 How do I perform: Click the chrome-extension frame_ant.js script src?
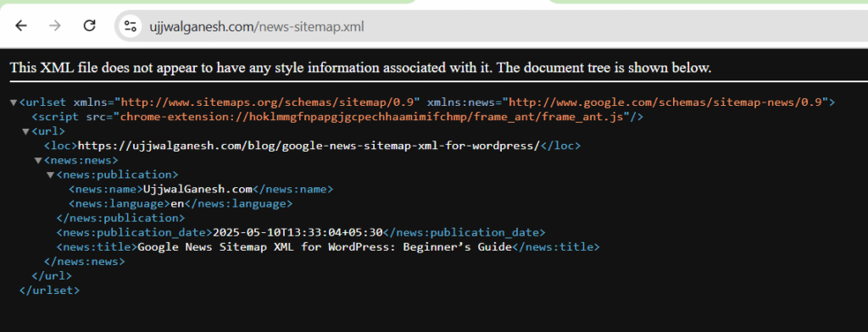point(371,117)
